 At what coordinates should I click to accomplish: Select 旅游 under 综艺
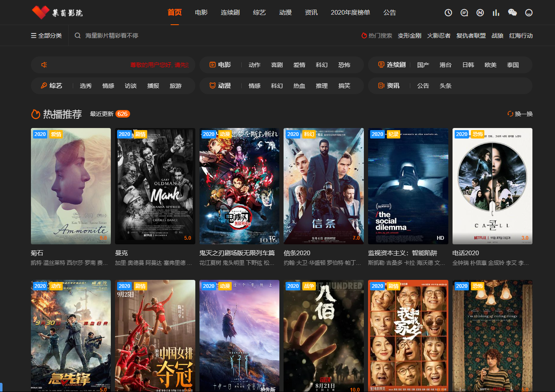click(176, 86)
